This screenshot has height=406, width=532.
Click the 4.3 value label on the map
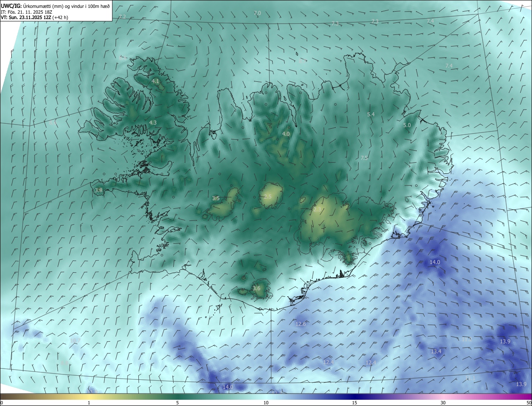point(153,122)
